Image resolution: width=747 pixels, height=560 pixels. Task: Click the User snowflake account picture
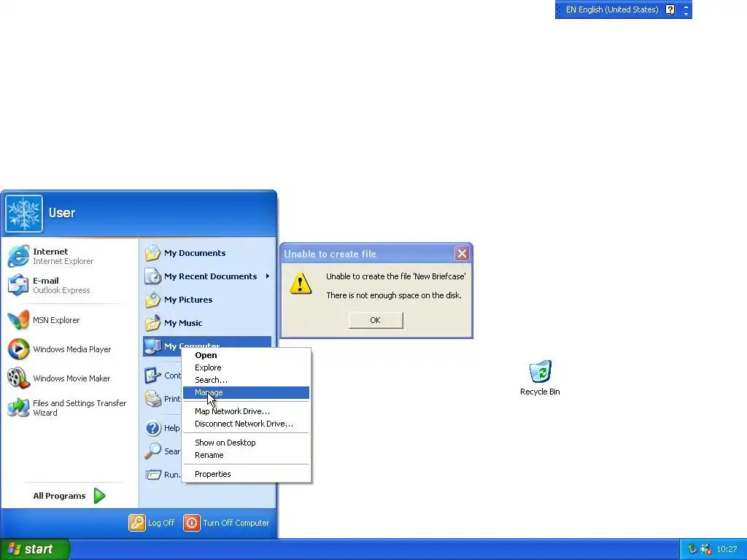click(24, 214)
